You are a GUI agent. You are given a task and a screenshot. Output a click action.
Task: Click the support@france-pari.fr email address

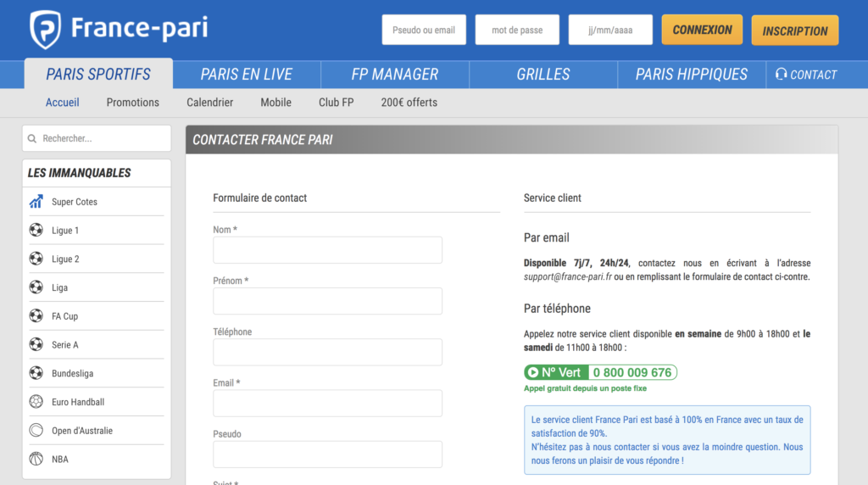point(568,276)
